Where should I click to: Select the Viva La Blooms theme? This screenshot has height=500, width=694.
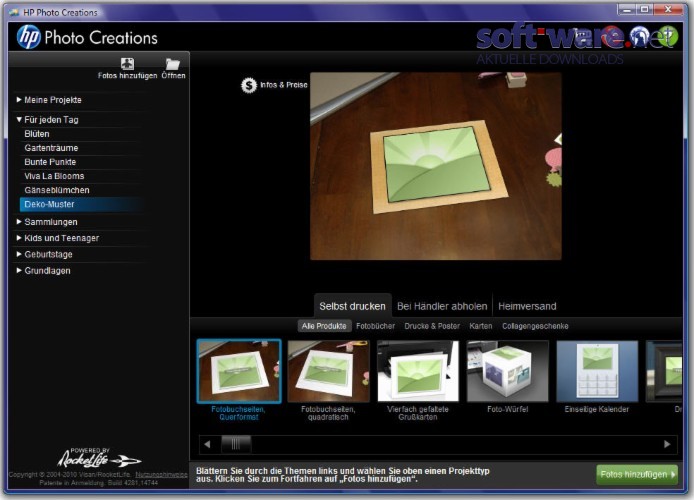click(54, 176)
